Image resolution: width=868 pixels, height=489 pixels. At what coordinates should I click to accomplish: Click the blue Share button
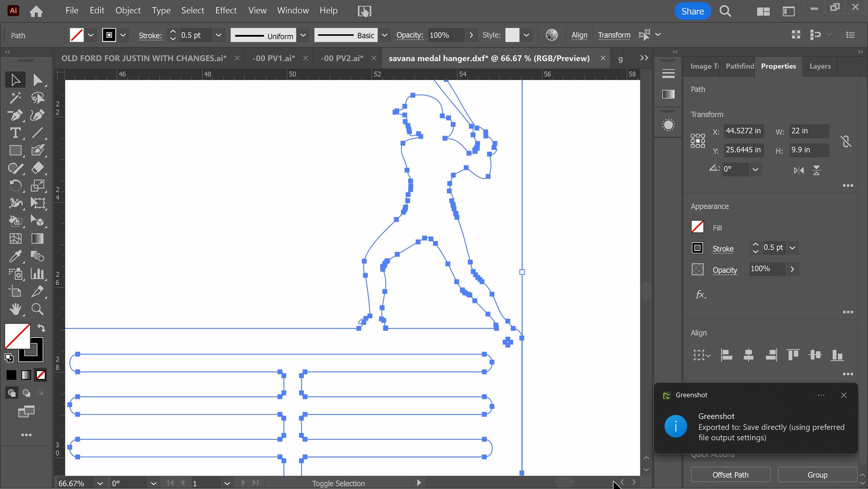coord(692,11)
